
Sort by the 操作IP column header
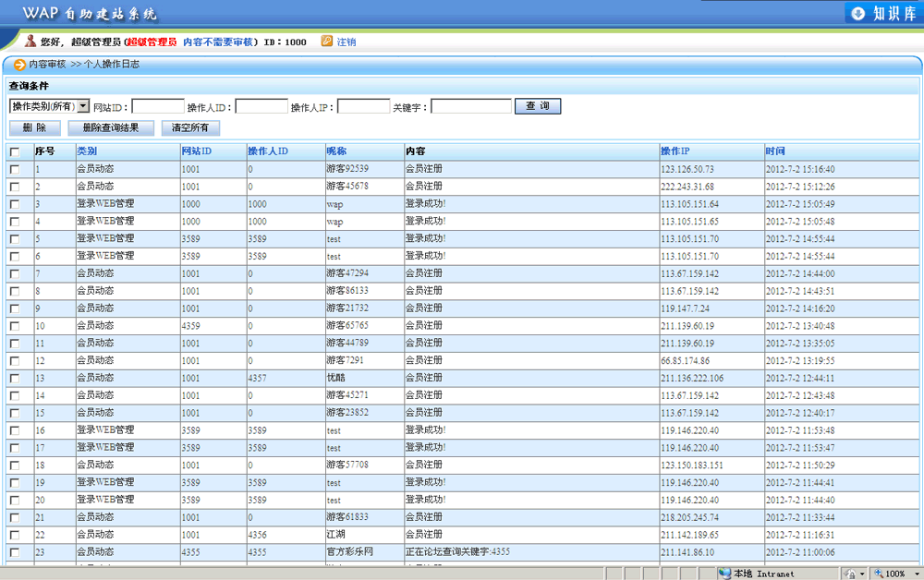tap(675, 151)
